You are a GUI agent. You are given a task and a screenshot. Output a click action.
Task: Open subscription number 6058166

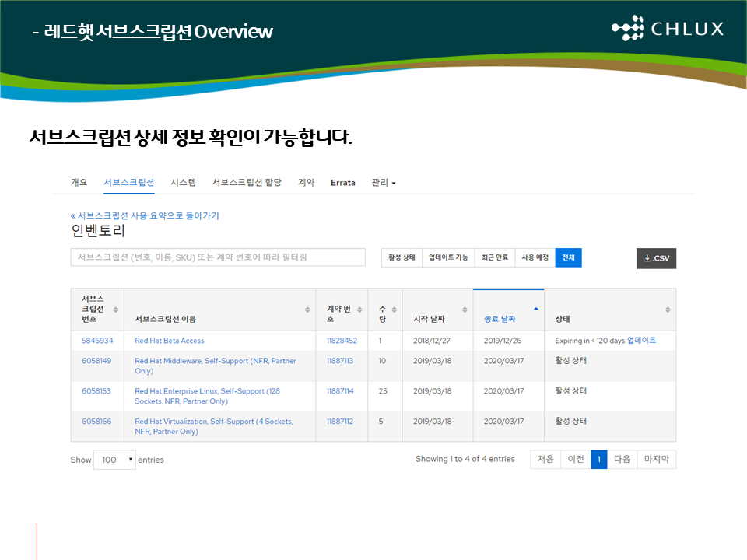click(96, 422)
